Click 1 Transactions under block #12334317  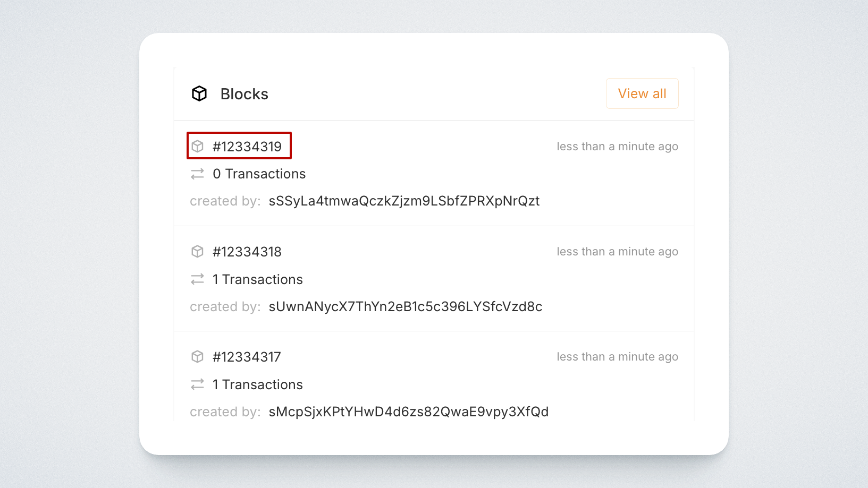coord(258,384)
